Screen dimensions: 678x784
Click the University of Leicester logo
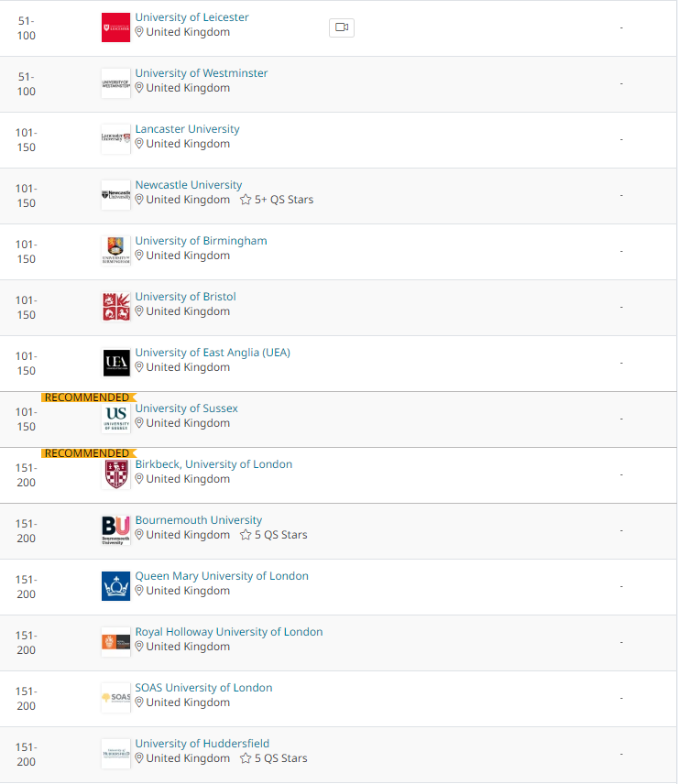pos(115,27)
